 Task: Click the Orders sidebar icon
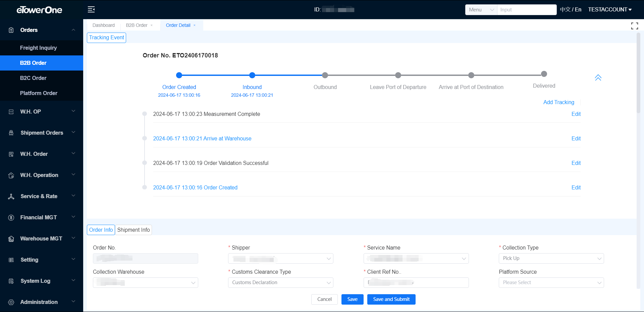coord(11,30)
